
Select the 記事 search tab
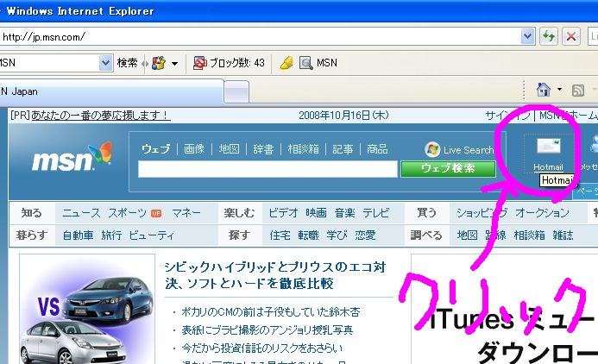(343, 148)
